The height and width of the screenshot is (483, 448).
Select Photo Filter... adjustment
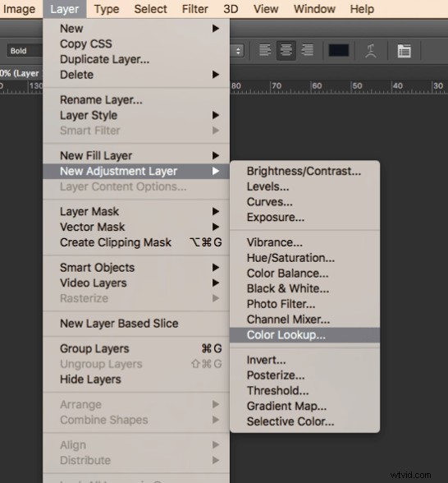[305, 304]
